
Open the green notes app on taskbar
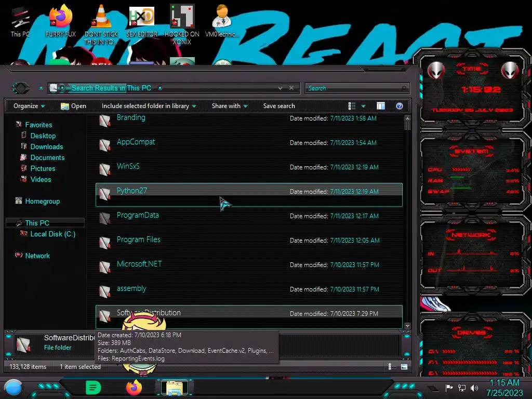tap(94, 388)
